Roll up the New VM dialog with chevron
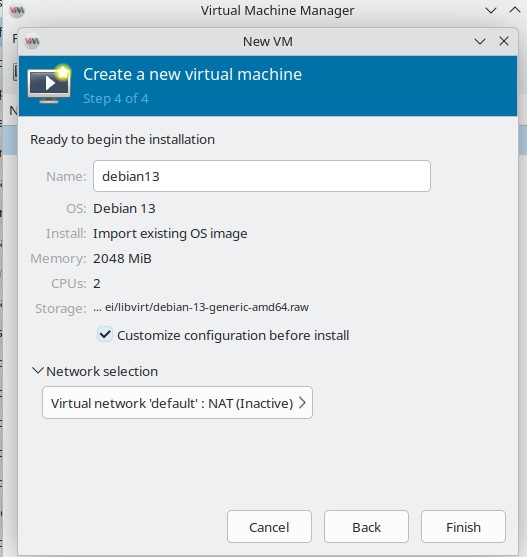Viewport: 527px width, 557px height. [x=480, y=41]
